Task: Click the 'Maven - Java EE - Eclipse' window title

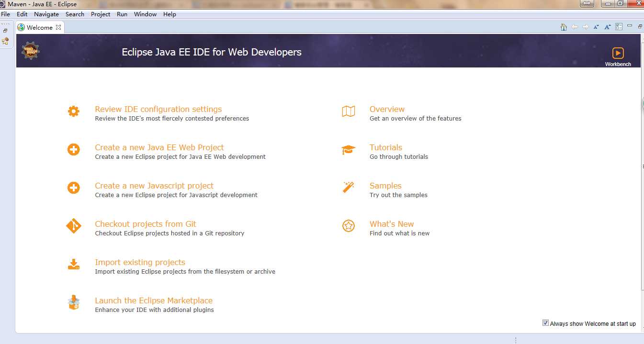Action: 42,4
